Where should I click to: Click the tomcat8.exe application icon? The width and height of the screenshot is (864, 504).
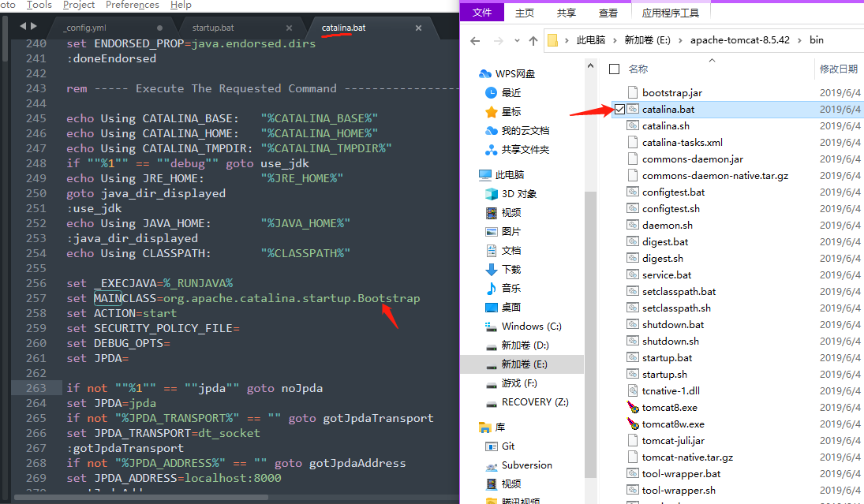632,408
